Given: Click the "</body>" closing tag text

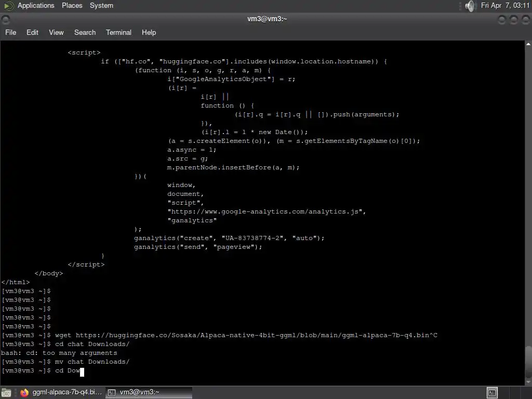Looking at the screenshot, I should (49, 273).
